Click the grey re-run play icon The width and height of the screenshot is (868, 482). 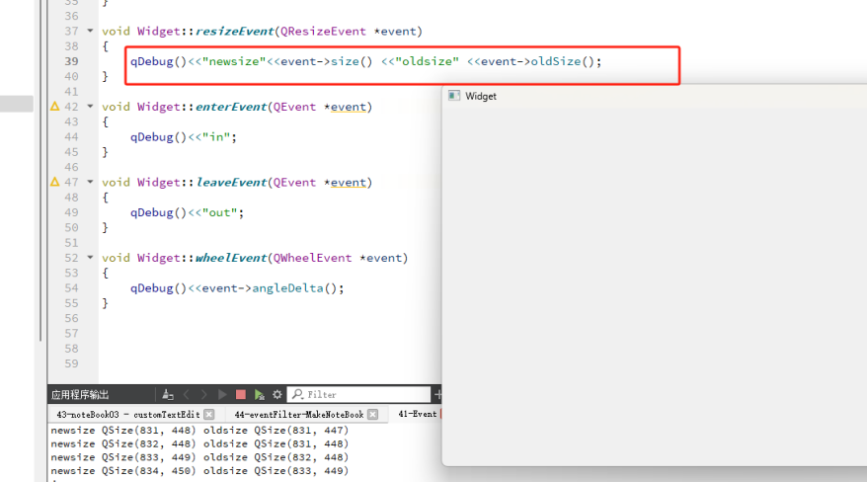(x=222, y=394)
